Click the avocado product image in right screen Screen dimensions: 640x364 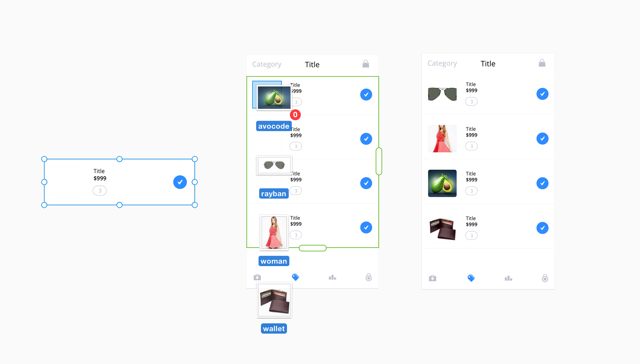[442, 183]
